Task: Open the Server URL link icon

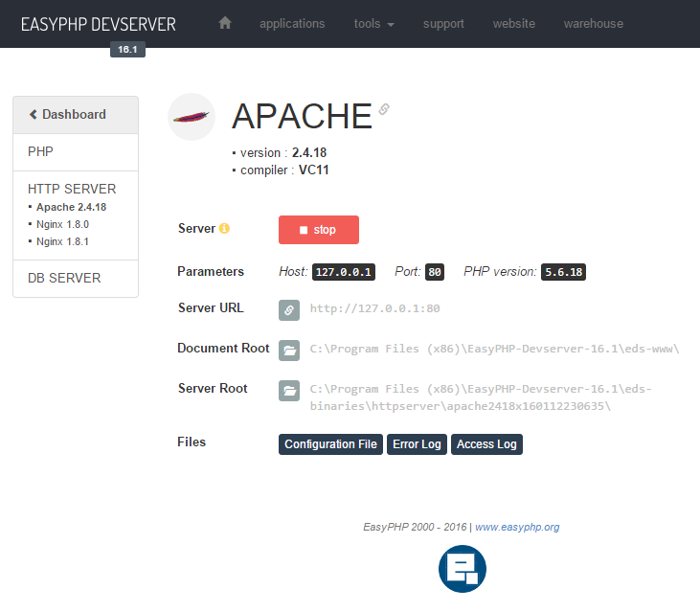Action: click(x=289, y=310)
